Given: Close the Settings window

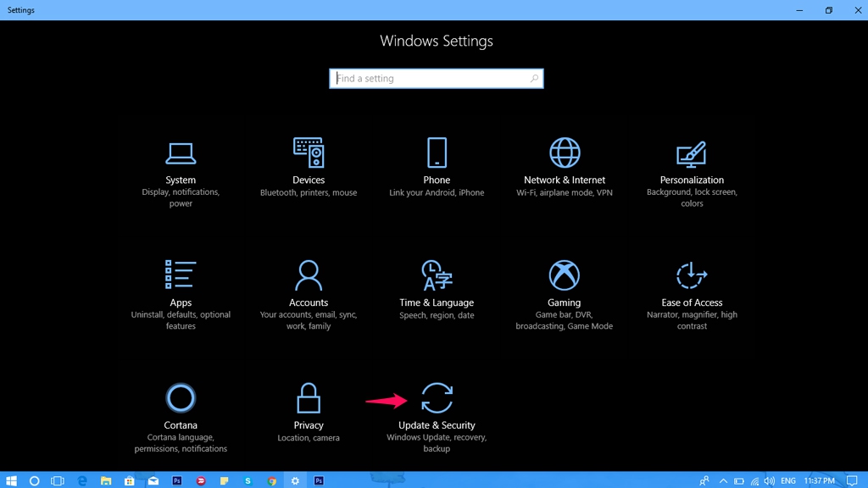Looking at the screenshot, I should pyautogui.click(x=858, y=10).
